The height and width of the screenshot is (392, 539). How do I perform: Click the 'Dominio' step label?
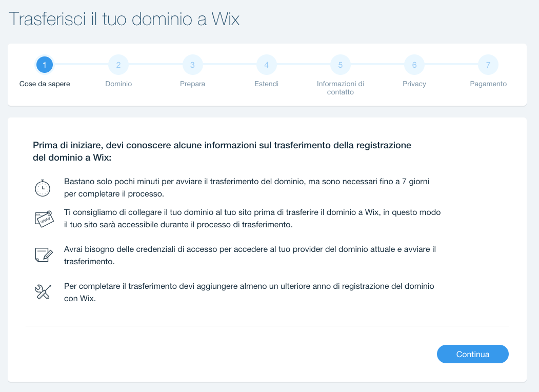click(x=118, y=84)
